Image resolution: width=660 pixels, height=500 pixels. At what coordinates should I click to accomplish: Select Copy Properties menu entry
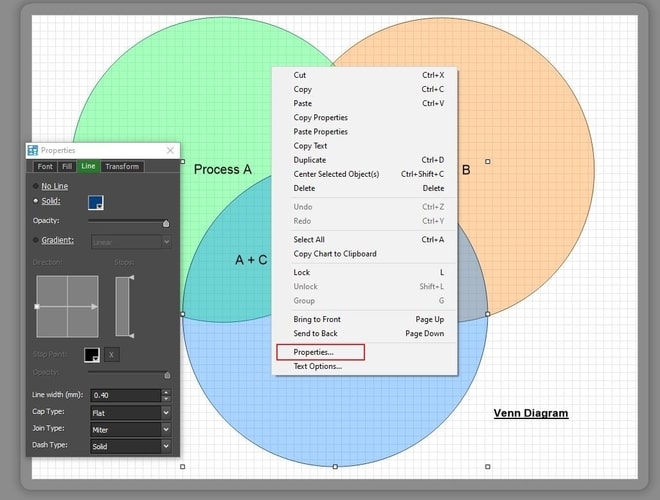pyautogui.click(x=365, y=117)
